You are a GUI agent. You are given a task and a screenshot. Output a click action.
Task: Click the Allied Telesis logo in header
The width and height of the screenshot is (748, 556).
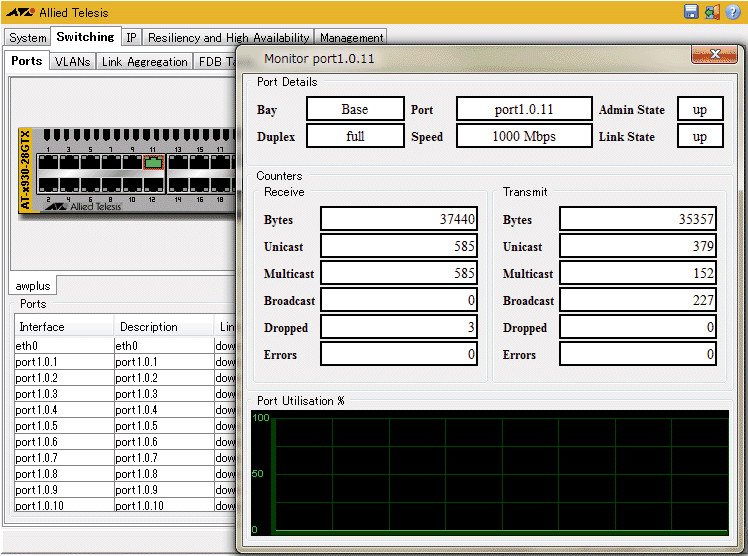click(x=20, y=12)
